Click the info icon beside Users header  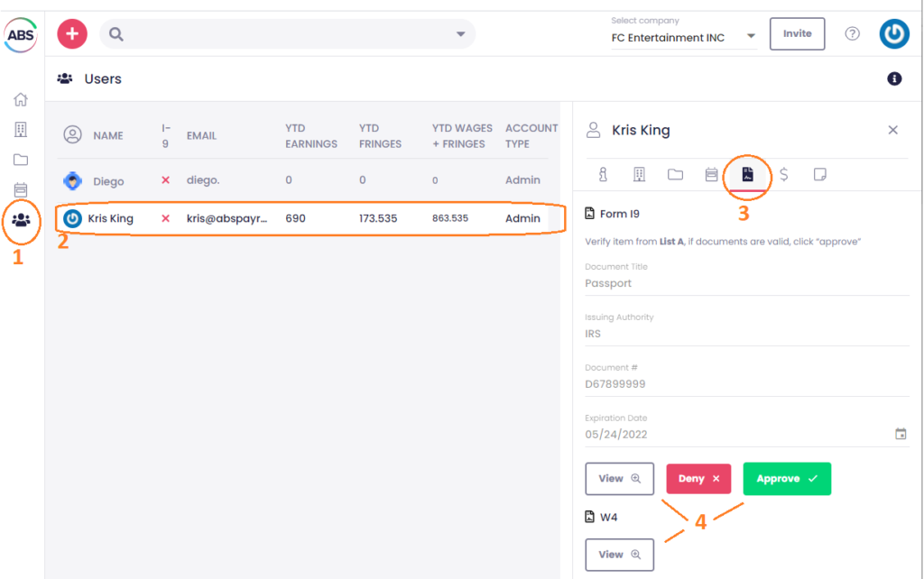(x=894, y=79)
